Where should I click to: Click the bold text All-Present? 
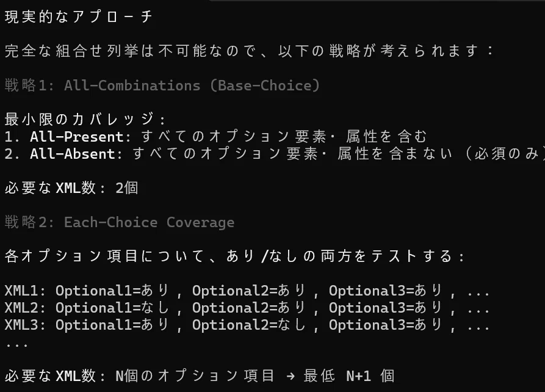(77, 137)
